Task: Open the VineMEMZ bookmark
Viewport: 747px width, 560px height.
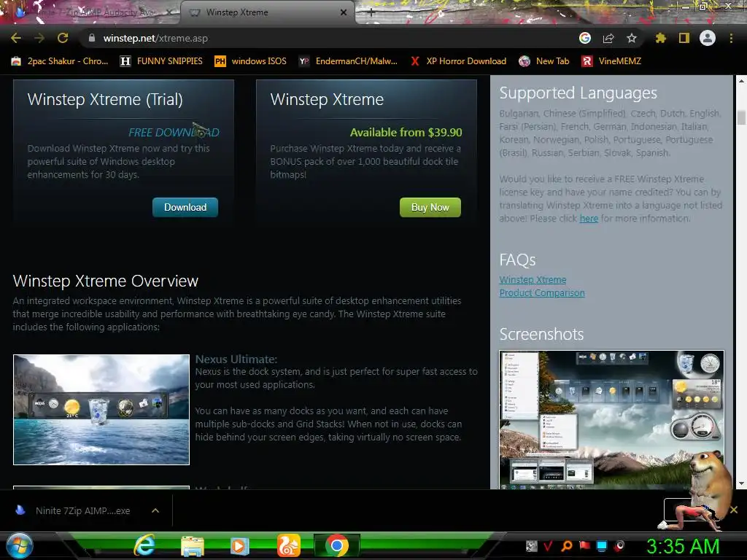Action: [x=611, y=61]
